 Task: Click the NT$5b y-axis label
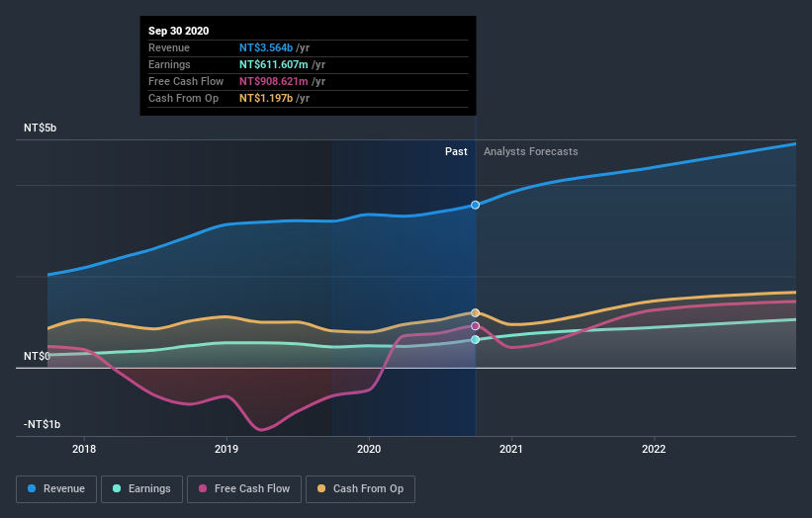[40, 128]
